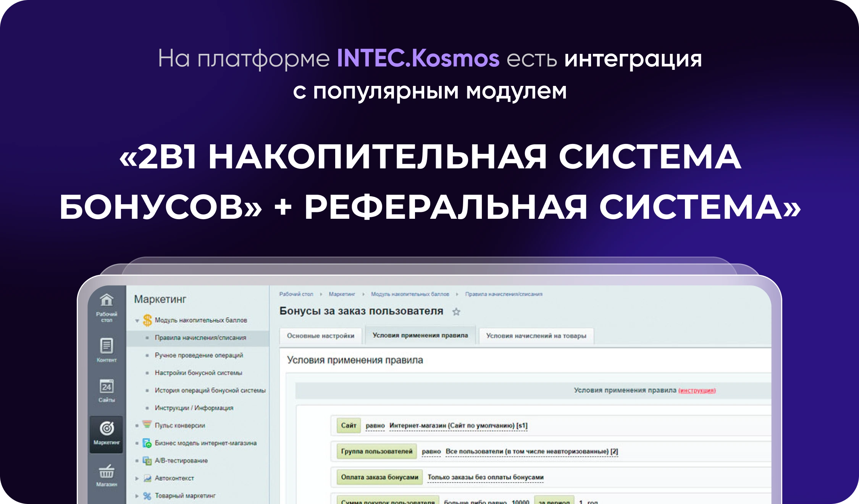Expand the Товарный маркетинг section

pyautogui.click(x=137, y=496)
